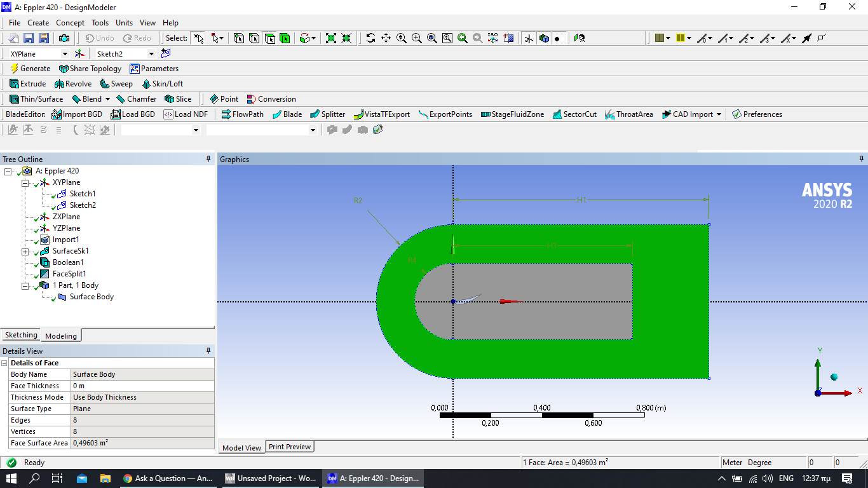Switch to the Sketching tab
This screenshot has height=488, width=868.
click(21, 335)
